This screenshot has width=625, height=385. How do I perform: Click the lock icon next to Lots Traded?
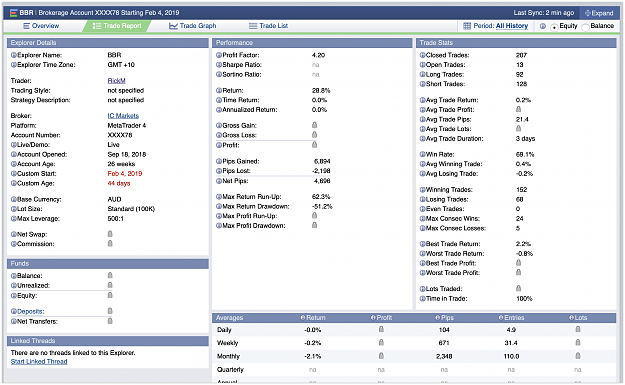(519, 288)
